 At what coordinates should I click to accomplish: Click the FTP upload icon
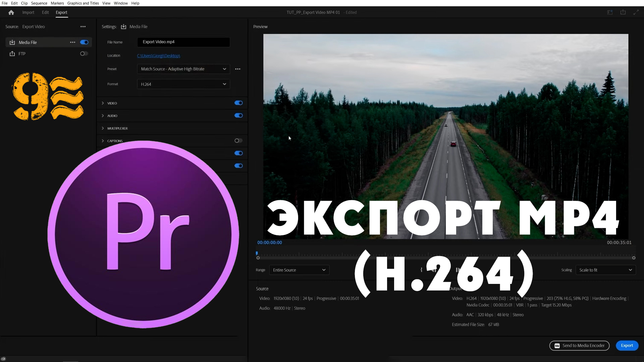coord(12,54)
